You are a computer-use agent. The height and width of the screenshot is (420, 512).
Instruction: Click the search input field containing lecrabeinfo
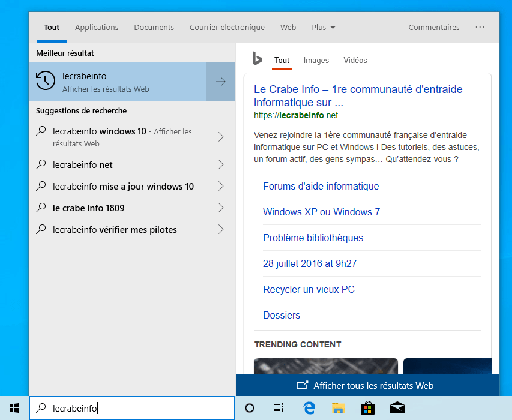coord(132,408)
